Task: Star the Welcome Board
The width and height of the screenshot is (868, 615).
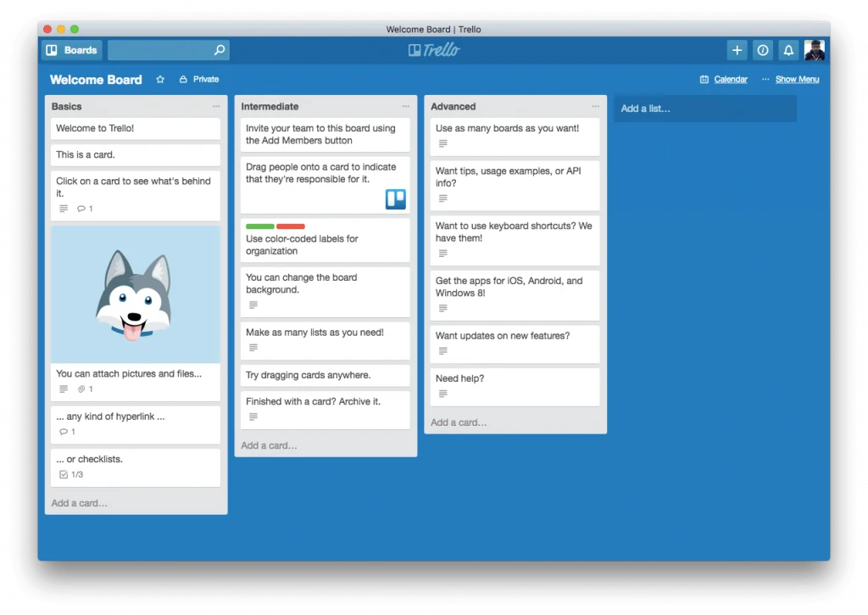Action: 160,79
